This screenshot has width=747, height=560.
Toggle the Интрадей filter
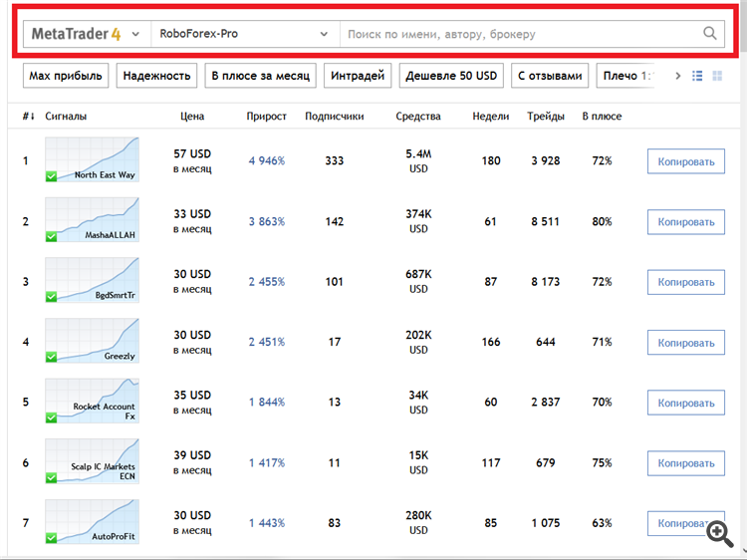tap(357, 76)
